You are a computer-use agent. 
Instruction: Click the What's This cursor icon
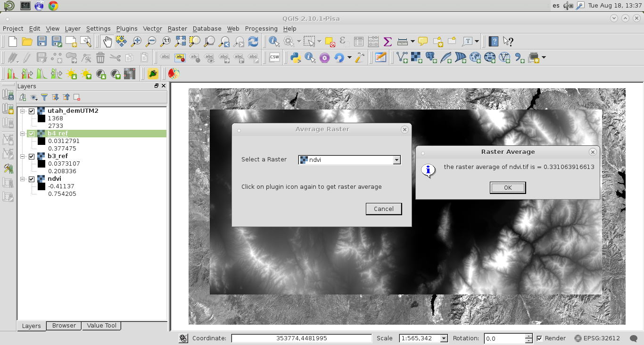(x=508, y=42)
